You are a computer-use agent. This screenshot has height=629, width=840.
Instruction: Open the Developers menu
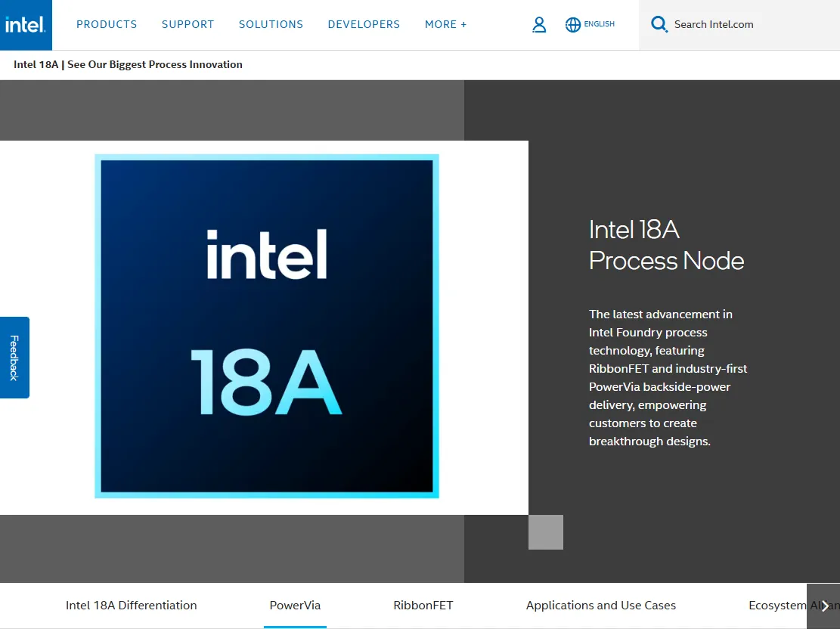tap(364, 25)
